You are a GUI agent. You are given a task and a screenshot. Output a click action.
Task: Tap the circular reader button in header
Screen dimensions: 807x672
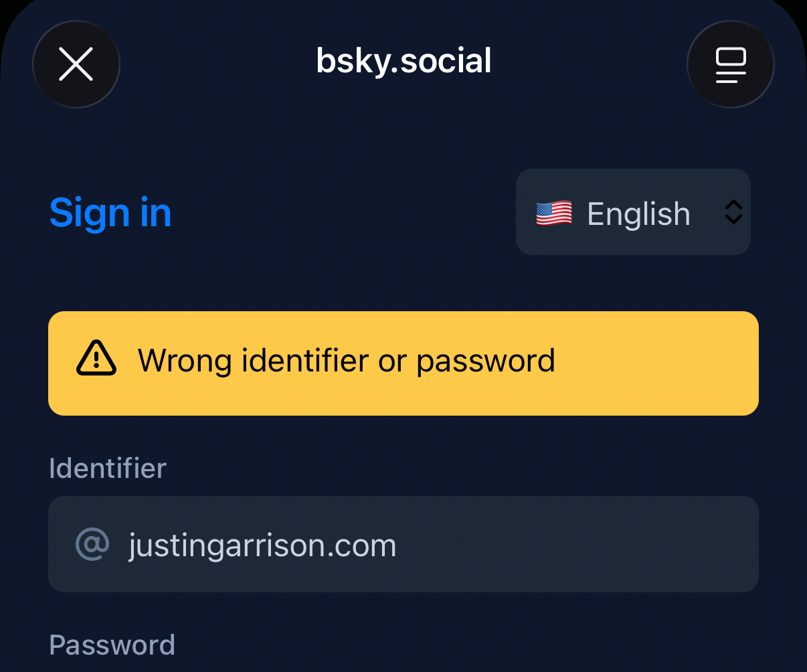730,64
